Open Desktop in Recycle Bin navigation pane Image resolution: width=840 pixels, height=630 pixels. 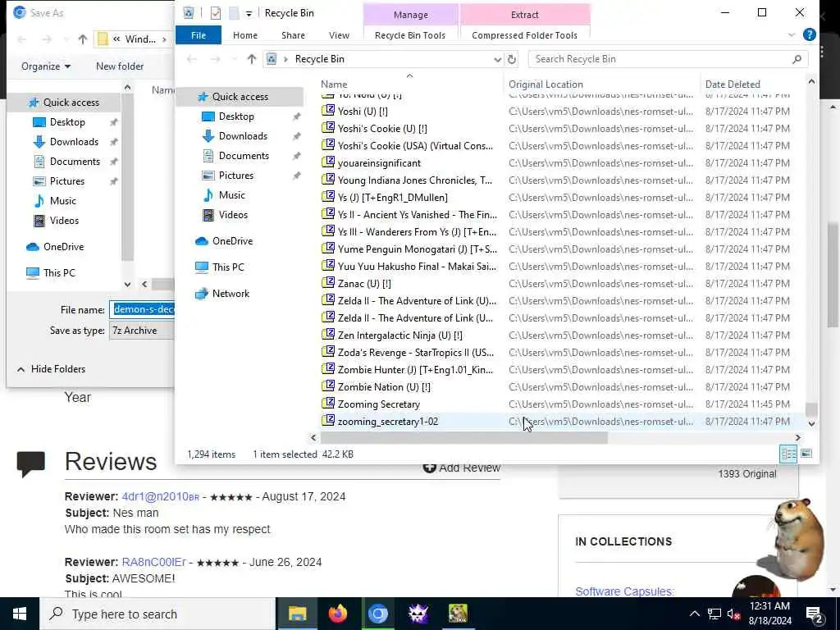tap(236, 116)
